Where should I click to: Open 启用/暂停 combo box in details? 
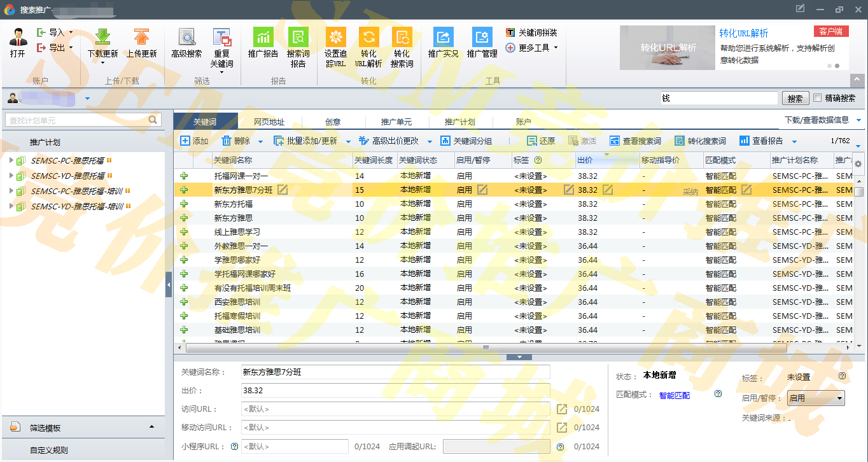816,398
